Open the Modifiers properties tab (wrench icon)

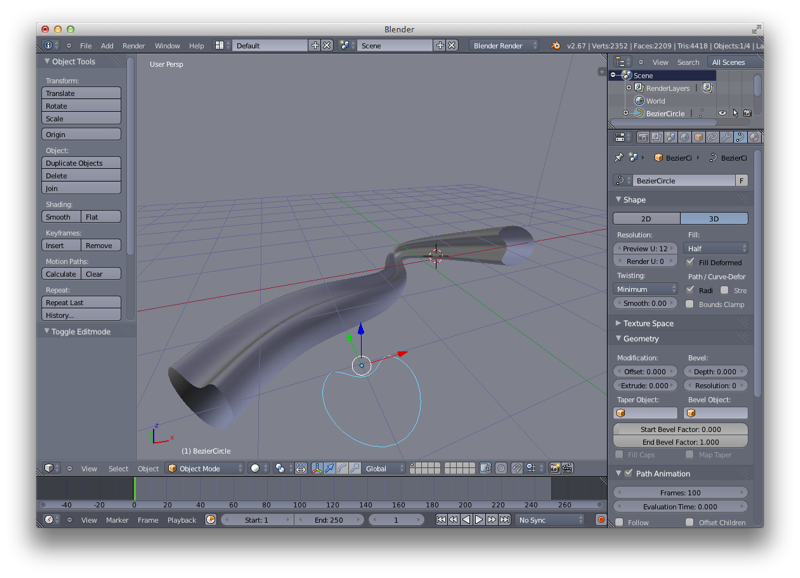(726, 137)
